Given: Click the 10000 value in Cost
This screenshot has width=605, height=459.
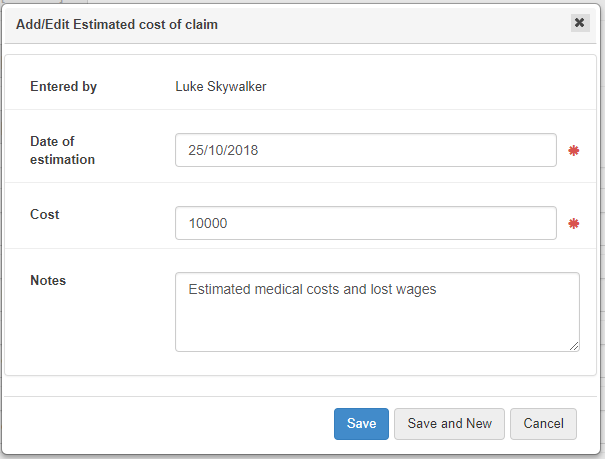Looking at the screenshot, I should point(208,224).
